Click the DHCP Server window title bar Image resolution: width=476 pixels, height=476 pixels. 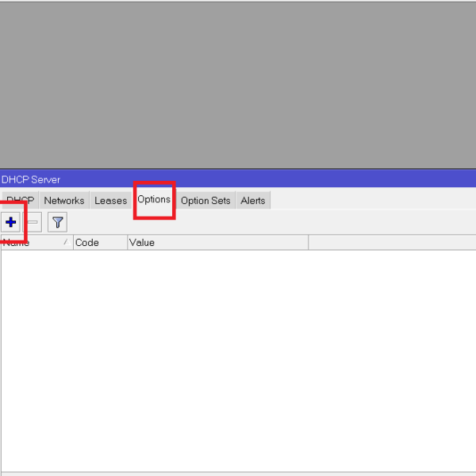[x=238, y=179]
